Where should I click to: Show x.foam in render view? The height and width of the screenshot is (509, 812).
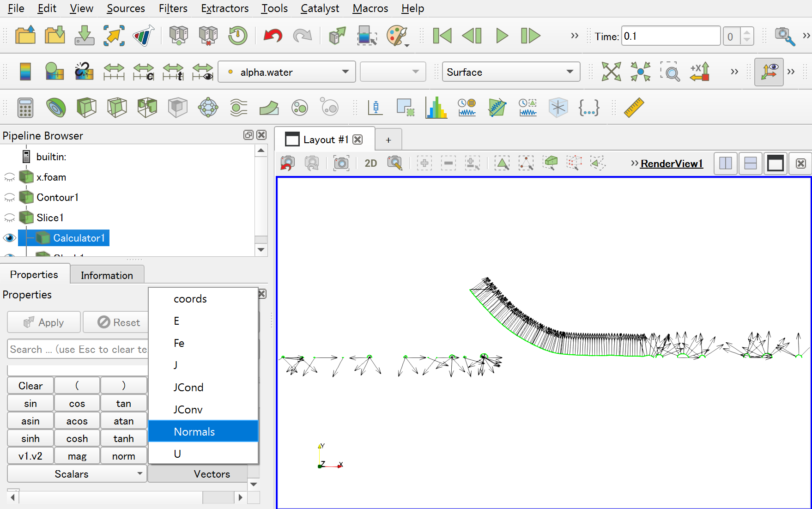pyautogui.click(x=10, y=177)
